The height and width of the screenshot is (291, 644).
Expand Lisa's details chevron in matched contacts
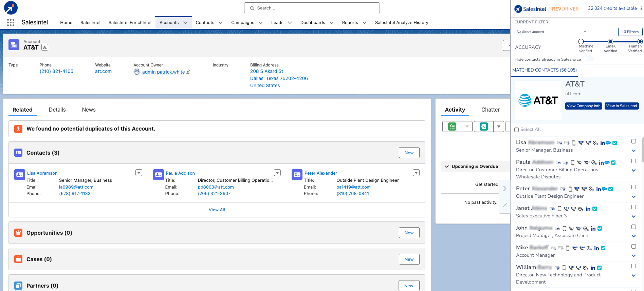[x=633, y=151]
